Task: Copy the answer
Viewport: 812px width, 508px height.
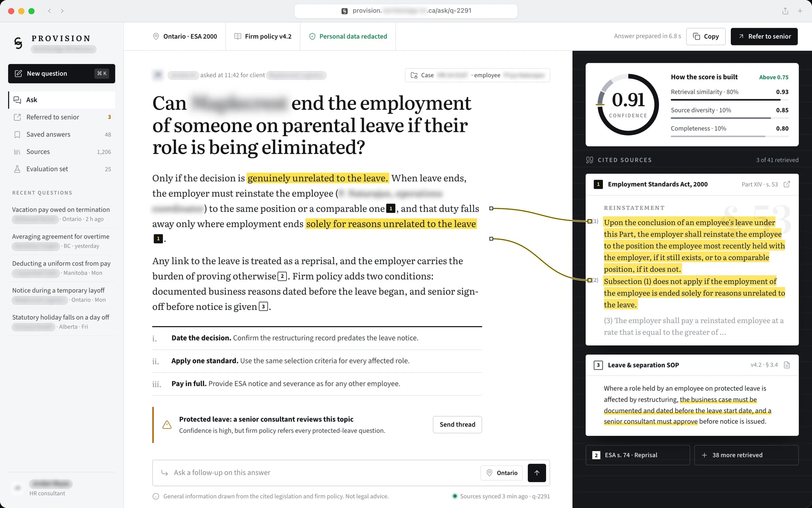Action: coord(706,36)
